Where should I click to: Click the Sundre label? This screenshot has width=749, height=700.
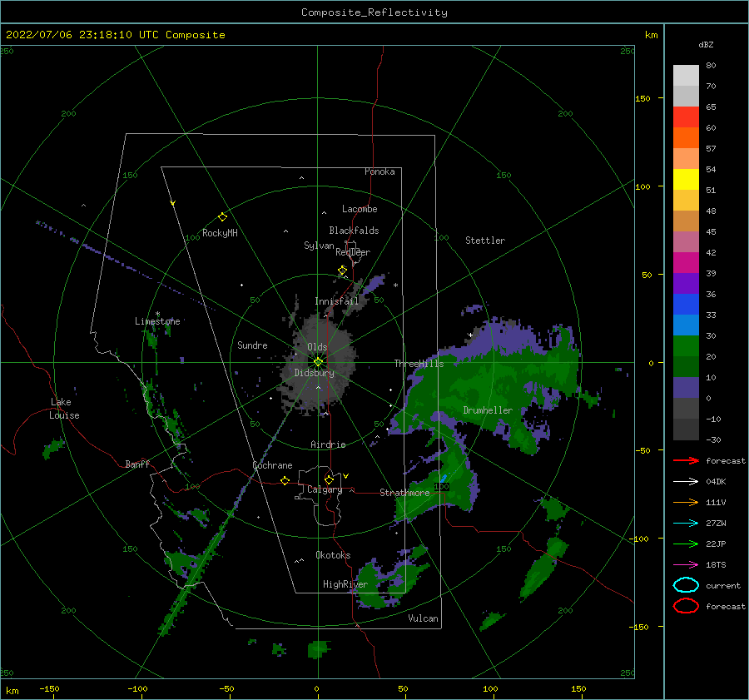(253, 345)
